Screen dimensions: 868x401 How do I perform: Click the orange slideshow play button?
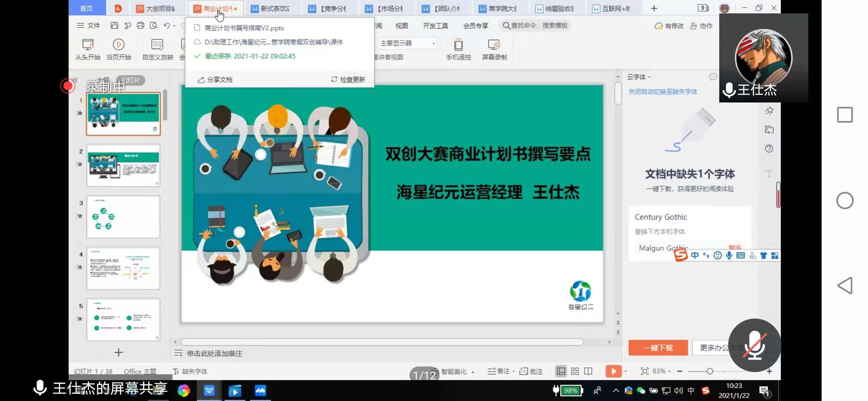point(613,371)
